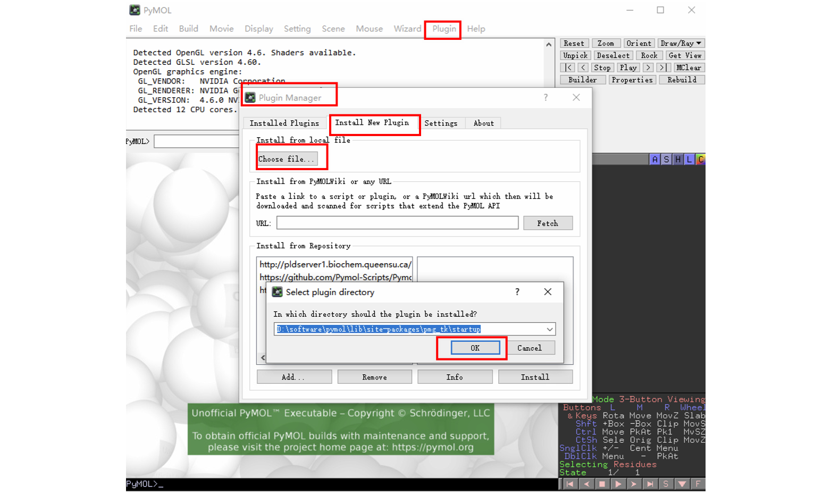This screenshot has height=504, width=839.
Task: Open the File menu
Action: [x=136, y=29]
